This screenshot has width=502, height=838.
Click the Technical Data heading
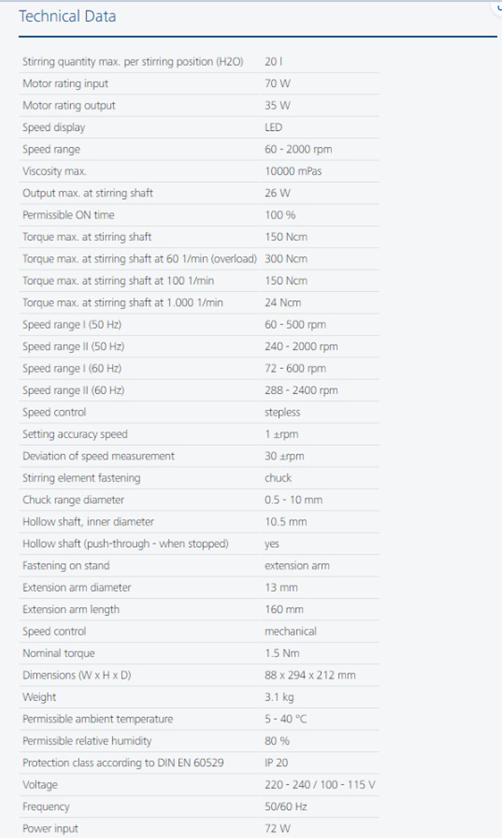click(x=67, y=17)
